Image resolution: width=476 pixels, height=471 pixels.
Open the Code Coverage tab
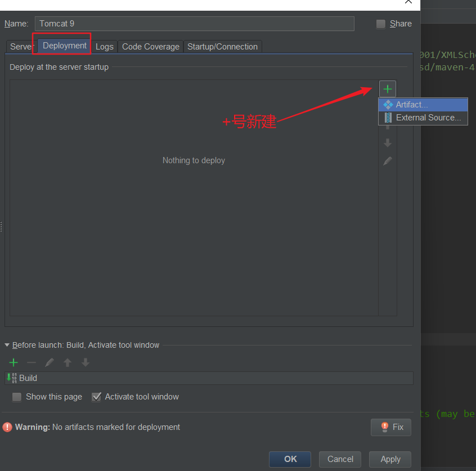(x=151, y=47)
